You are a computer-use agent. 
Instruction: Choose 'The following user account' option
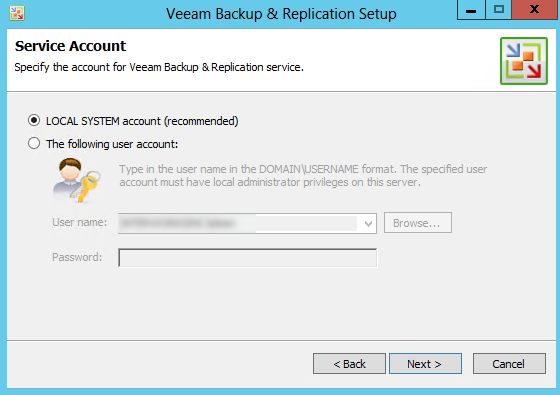[34, 143]
